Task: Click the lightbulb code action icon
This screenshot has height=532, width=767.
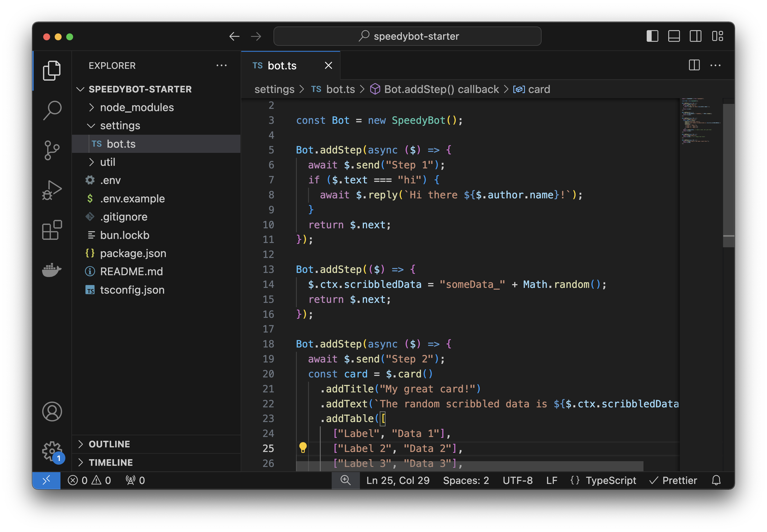Action: [x=303, y=448]
